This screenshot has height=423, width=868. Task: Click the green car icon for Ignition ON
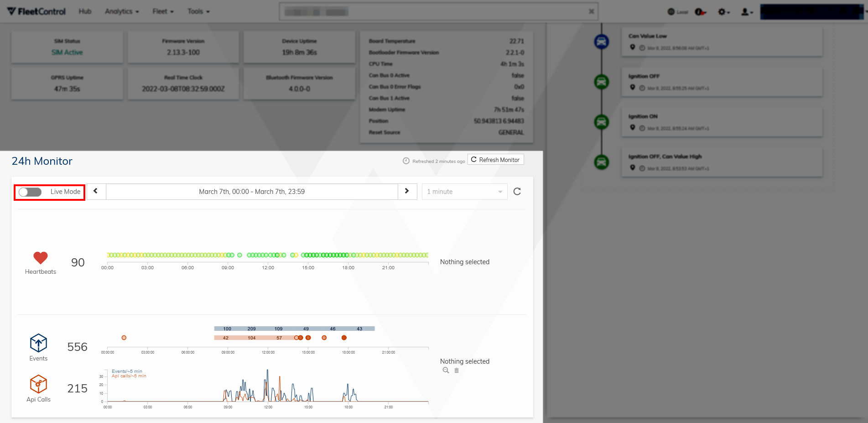[x=602, y=122]
